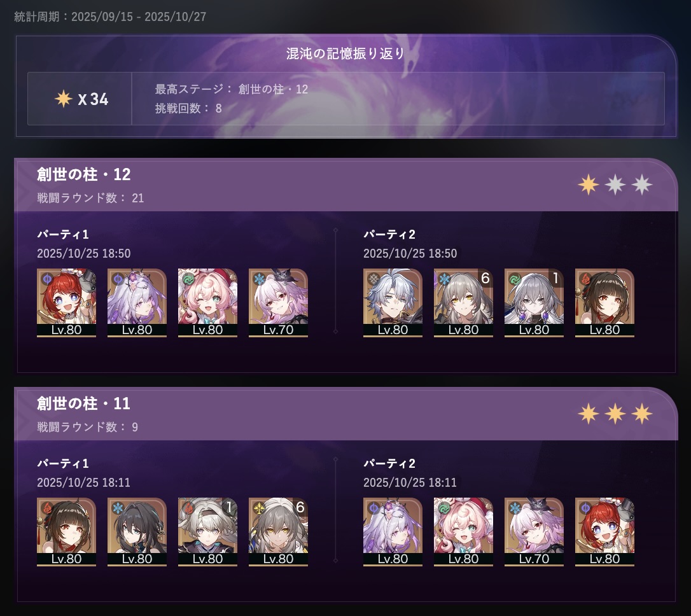Select black-haired ice character in Stage 11 Party 1
This screenshot has width=691, height=616.
137,532
